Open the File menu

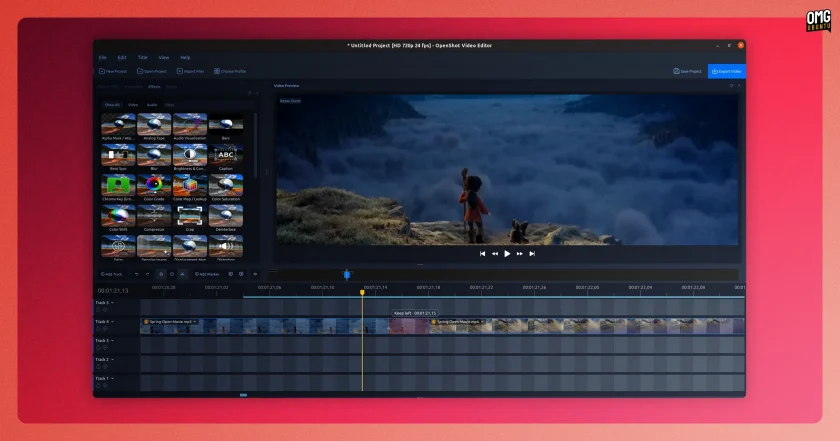click(102, 57)
